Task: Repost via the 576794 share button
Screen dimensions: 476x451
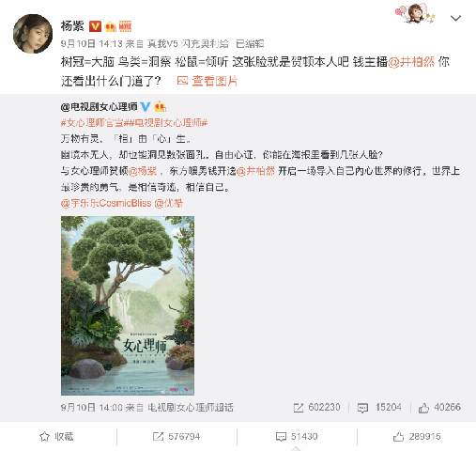Action: (176, 436)
